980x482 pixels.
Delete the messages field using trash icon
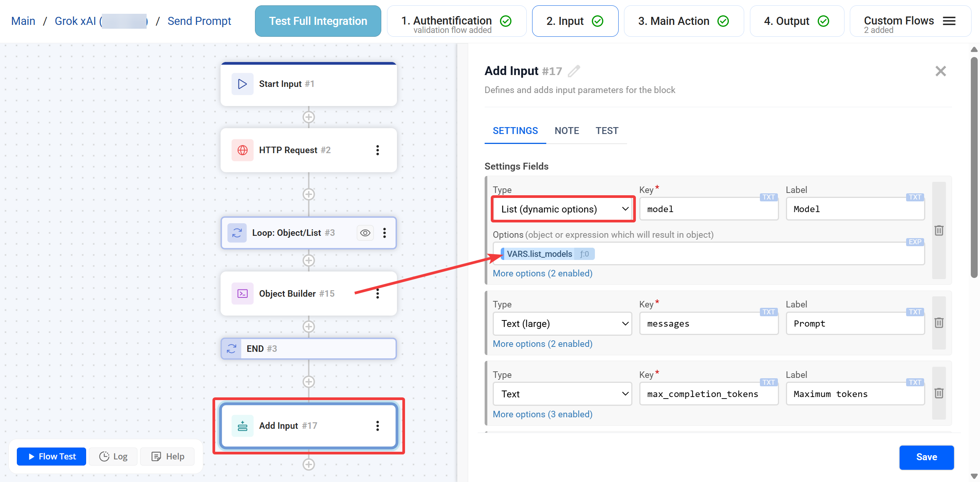pyautogui.click(x=939, y=323)
